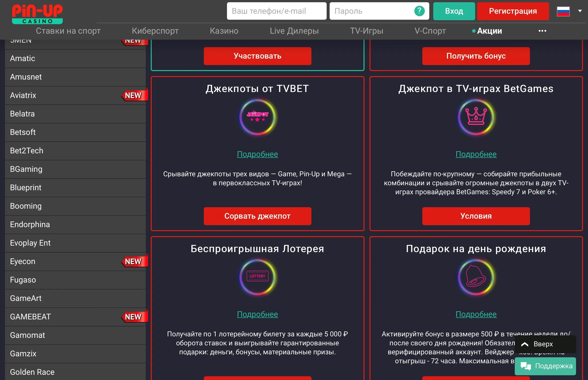
Task: Click the NEW badge next to Aviatrix
Action: pyautogui.click(x=135, y=95)
